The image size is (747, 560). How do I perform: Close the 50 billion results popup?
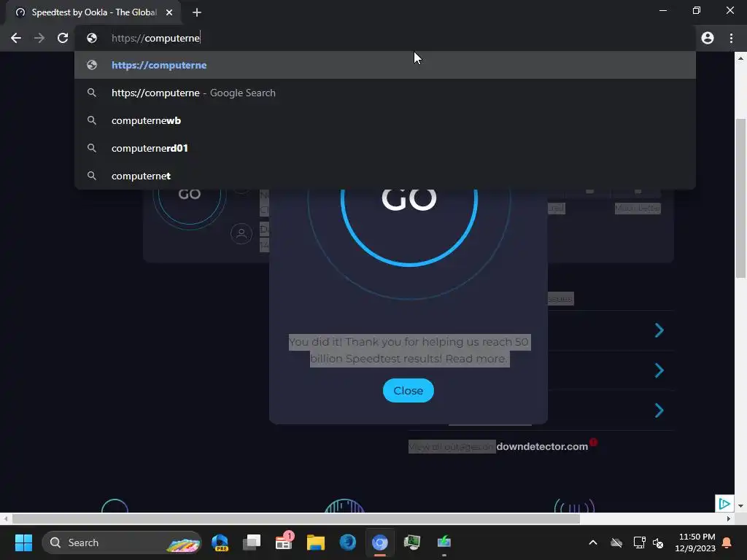tap(409, 391)
